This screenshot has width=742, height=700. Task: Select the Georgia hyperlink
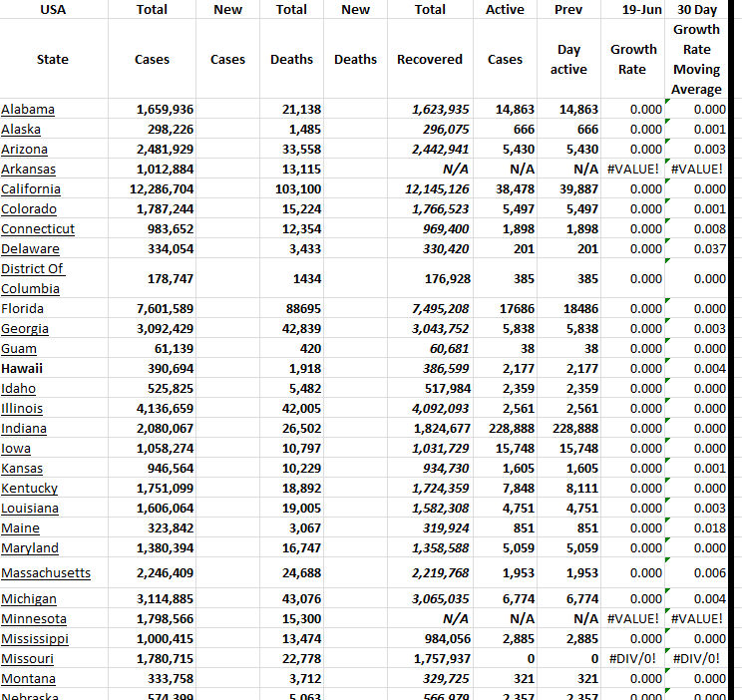25,329
